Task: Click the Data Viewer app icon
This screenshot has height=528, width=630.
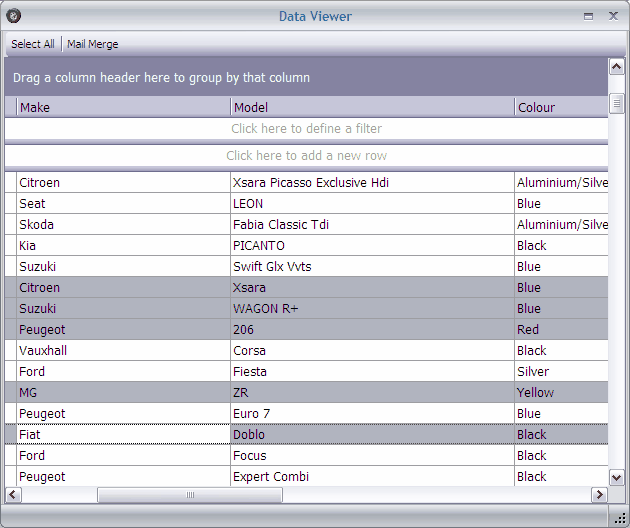Action: click(14, 16)
